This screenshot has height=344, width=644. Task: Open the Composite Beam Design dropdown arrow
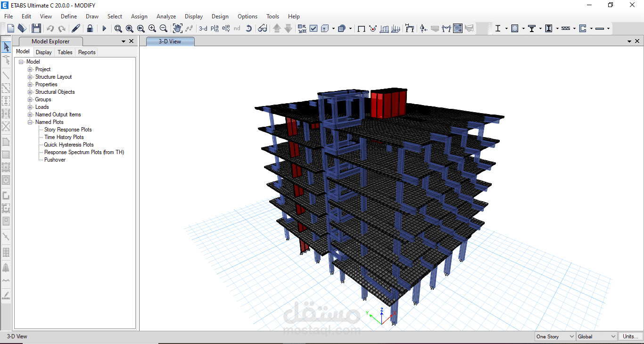tap(540, 29)
